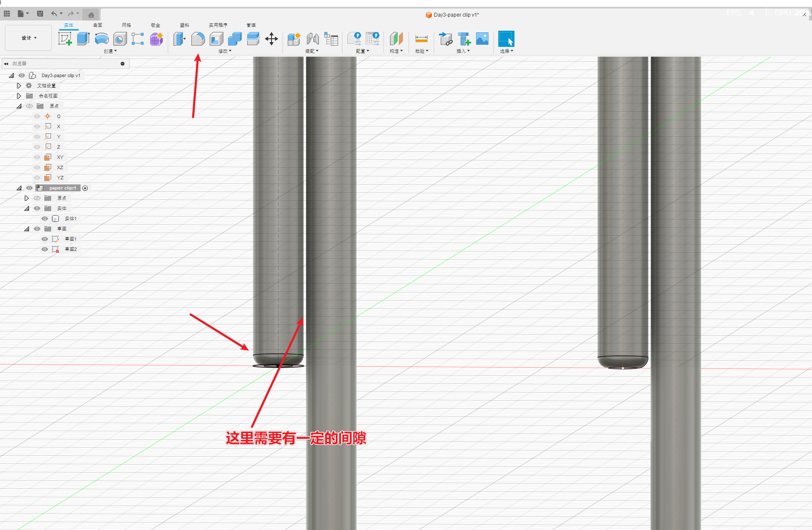Click the Create Sketch tool icon
812x530 pixels.
(x=65, y=39)
